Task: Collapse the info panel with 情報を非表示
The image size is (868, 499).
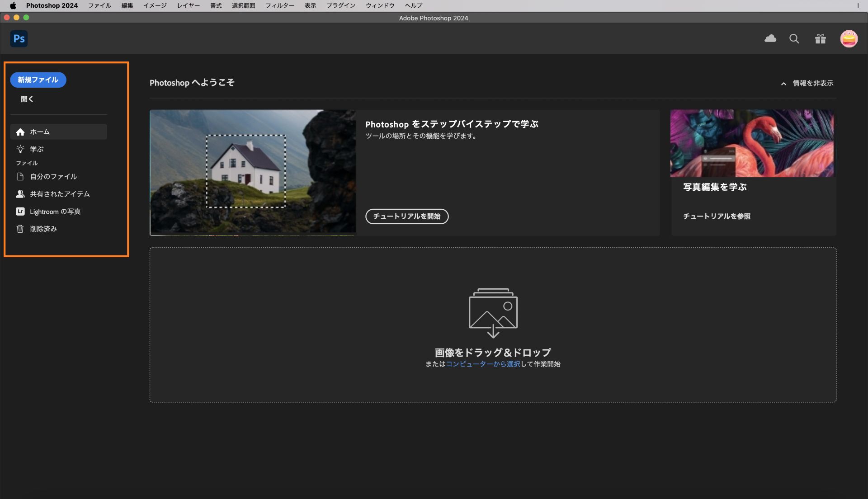Action: 813,83
